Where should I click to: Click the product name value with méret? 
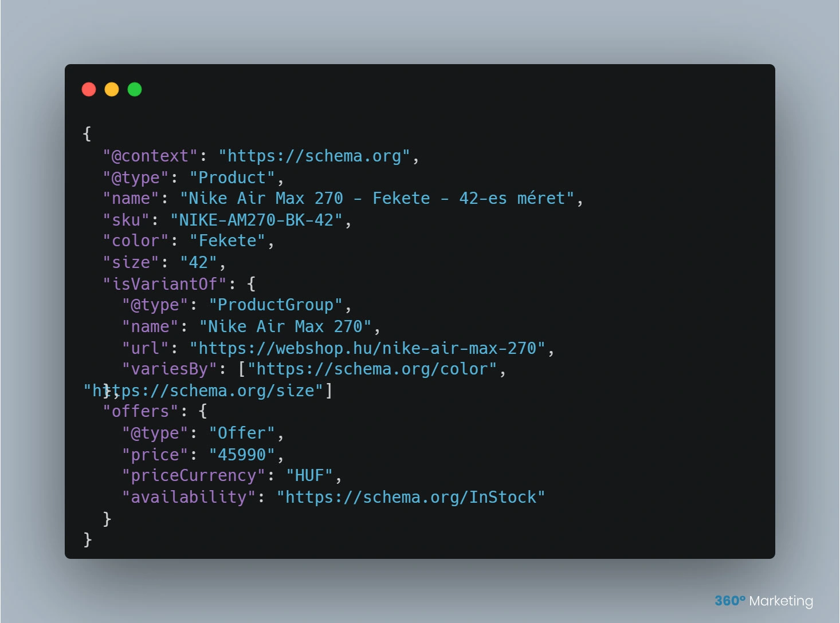[377, 199]
